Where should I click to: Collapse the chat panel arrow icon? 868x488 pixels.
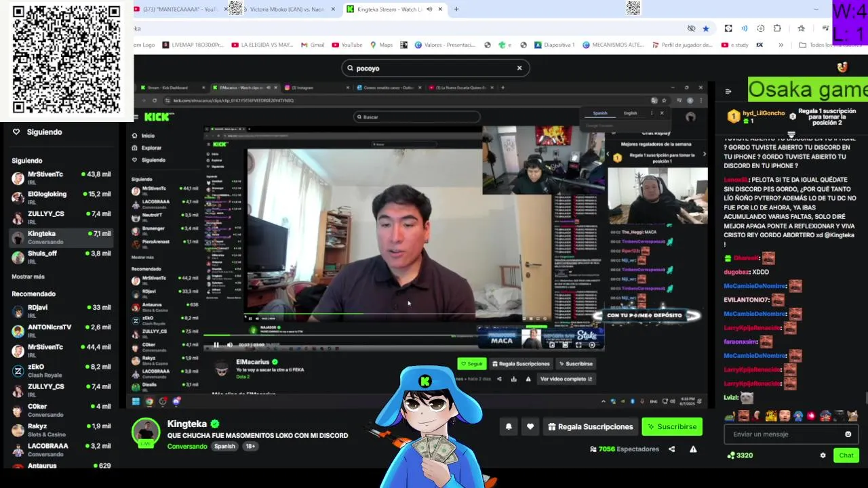728,91
